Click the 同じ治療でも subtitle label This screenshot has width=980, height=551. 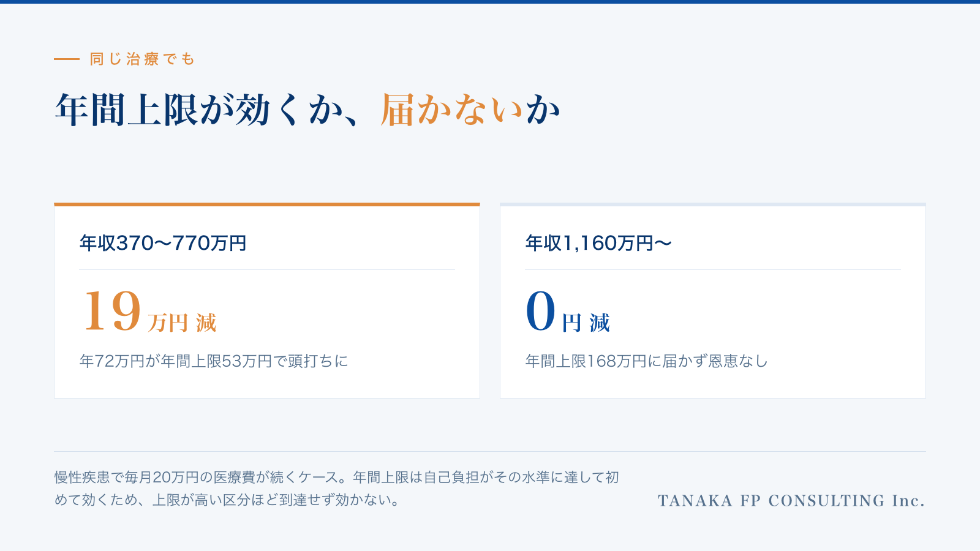143,59
